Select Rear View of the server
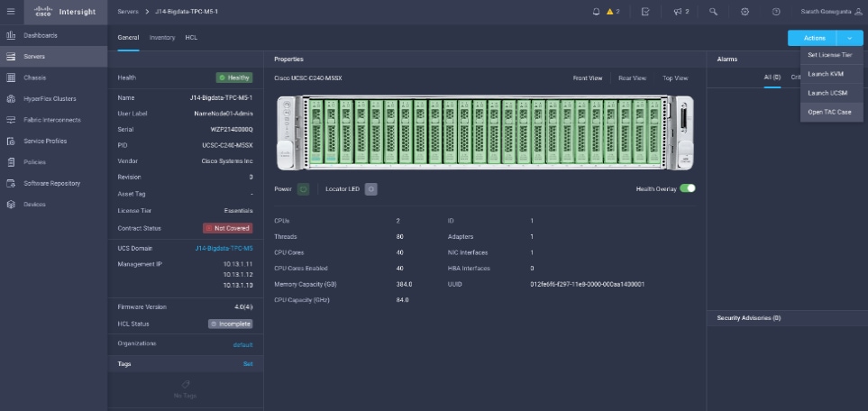 [632, 78]
